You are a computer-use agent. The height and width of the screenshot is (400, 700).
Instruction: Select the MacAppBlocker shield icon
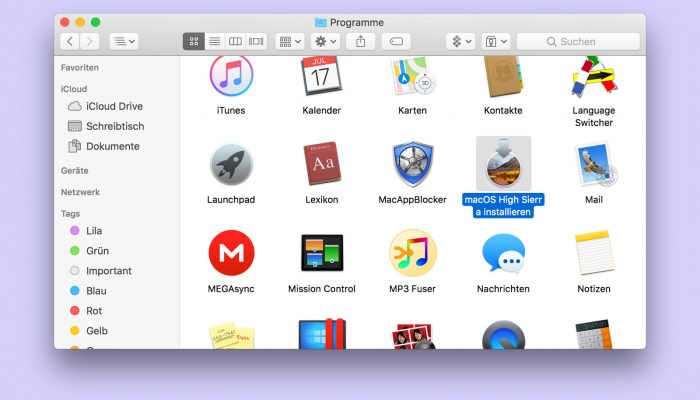coord(412,164)
